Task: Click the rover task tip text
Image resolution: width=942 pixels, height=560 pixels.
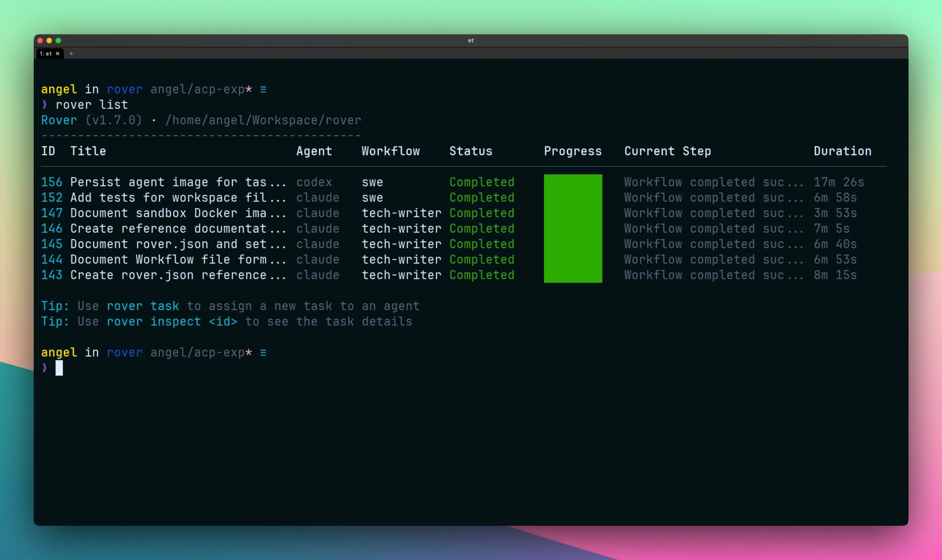Action: click(142, 306)
